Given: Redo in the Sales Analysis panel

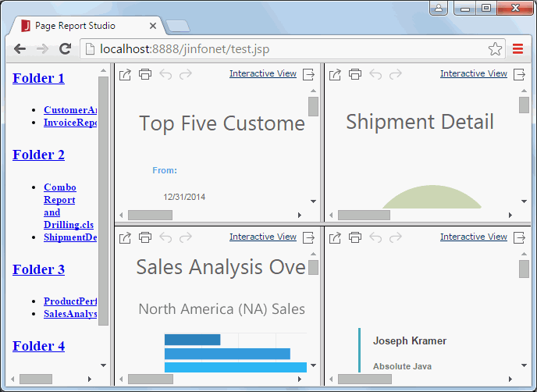Looking at the screenshot, I should tap(186, 237).
